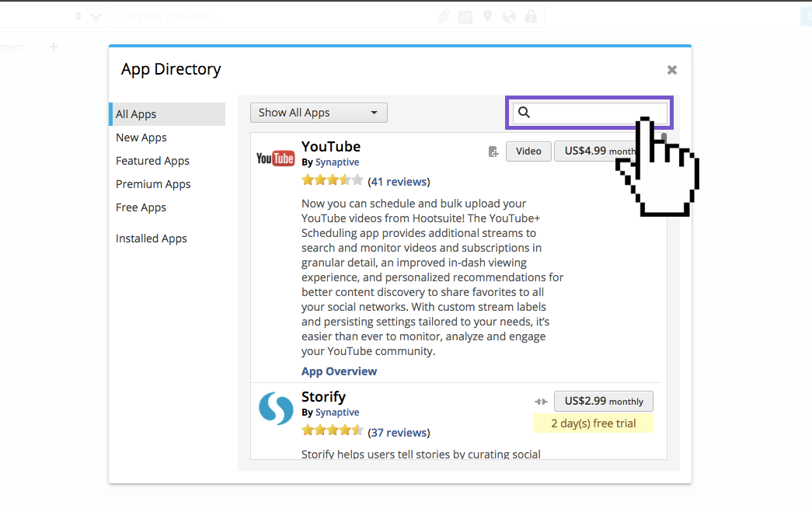The height and width of the screenshot is (512, 812).
Task: Click the plus icon to add a tab
Action: (54, 47)
